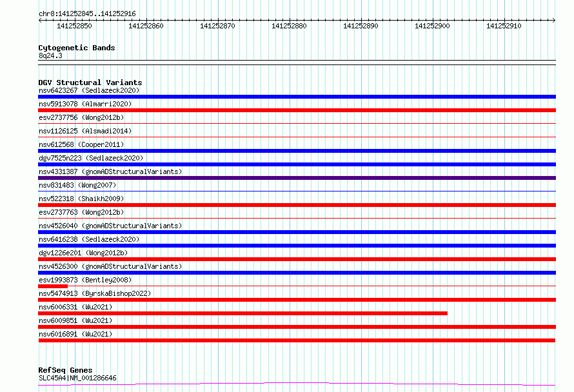
Task: Select the nsv1126125 (Alsmadi2014) label
Action: (x=85, y=131)
